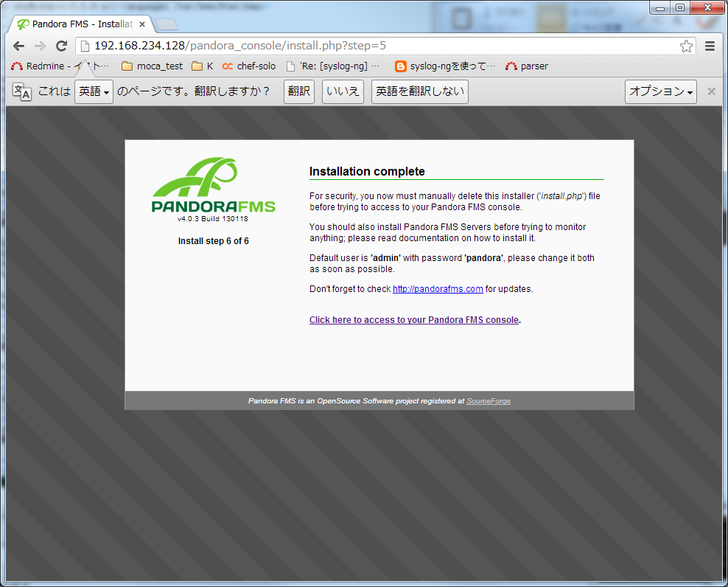Open the Chrome menu icon
Viewport: 728px width, 587px height.
click(x=710, y=46)
